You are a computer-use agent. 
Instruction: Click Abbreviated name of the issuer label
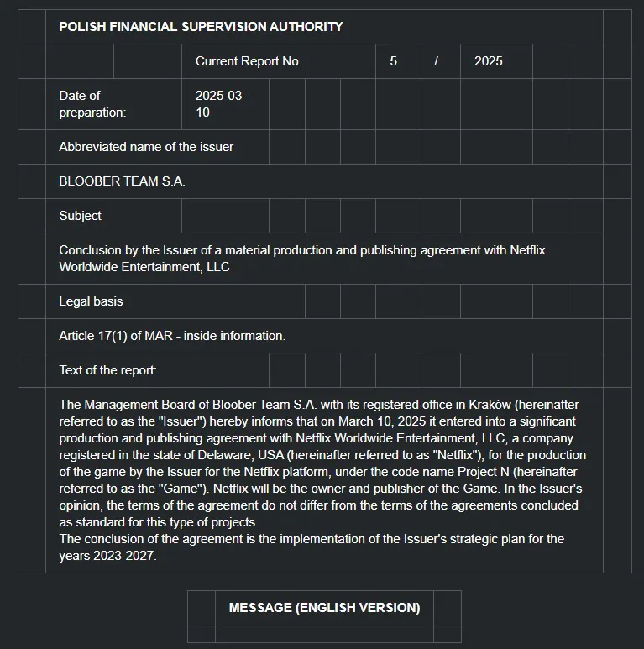[x=146, y=147]
